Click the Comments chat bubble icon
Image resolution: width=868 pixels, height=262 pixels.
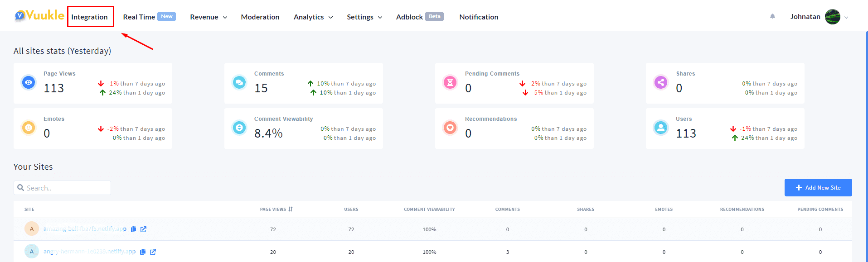click(239, 82)
